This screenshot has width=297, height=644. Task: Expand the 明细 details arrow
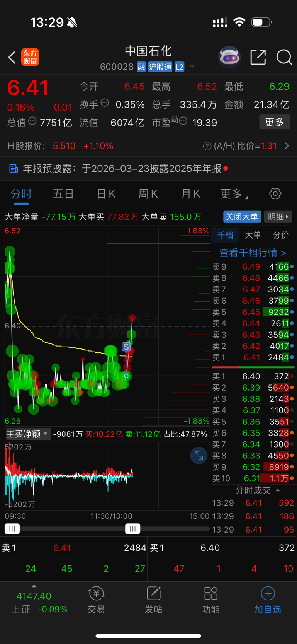pos(278,217)
